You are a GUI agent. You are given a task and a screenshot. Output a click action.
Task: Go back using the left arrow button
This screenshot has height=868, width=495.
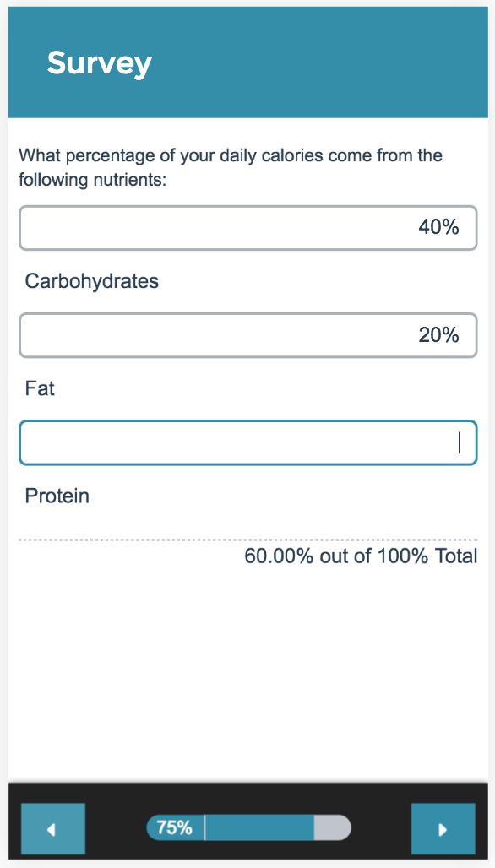(53, 828)
